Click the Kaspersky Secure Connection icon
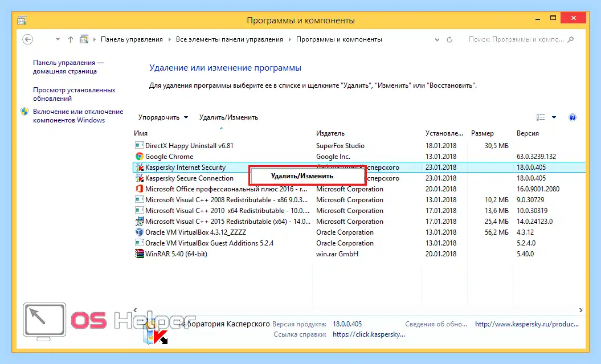 click(x=139, y=178)
